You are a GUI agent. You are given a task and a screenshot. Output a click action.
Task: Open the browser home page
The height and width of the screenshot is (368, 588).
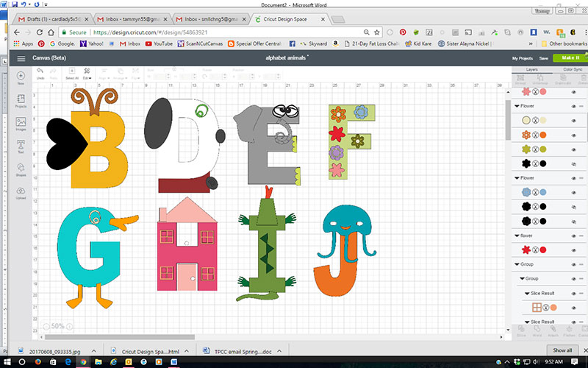(x=51, y=32)
